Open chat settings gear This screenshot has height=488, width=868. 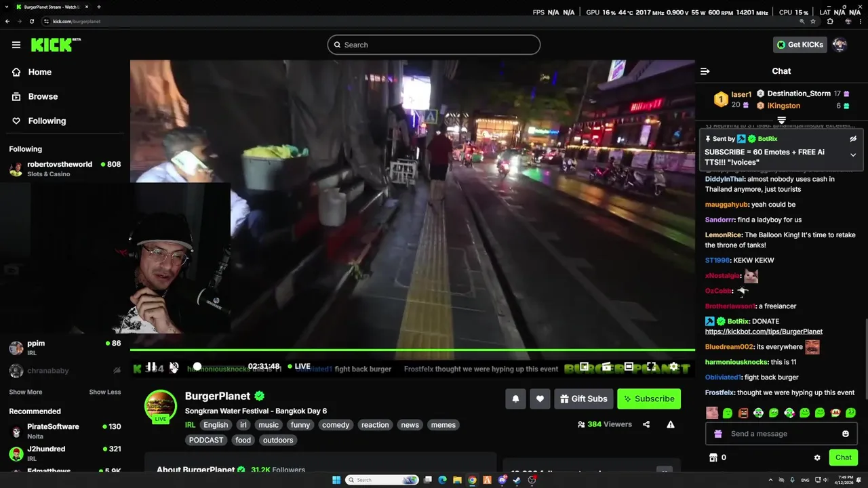pyautogui.click(x=817, y=457)
